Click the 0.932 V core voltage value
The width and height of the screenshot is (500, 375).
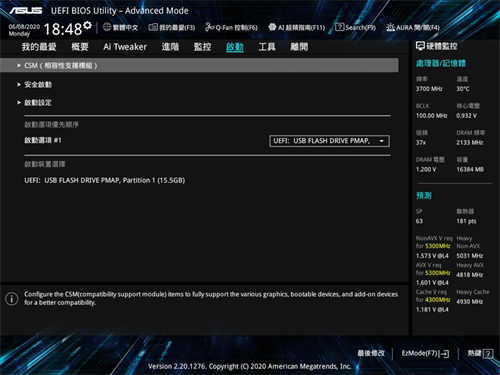coord(467,116)
